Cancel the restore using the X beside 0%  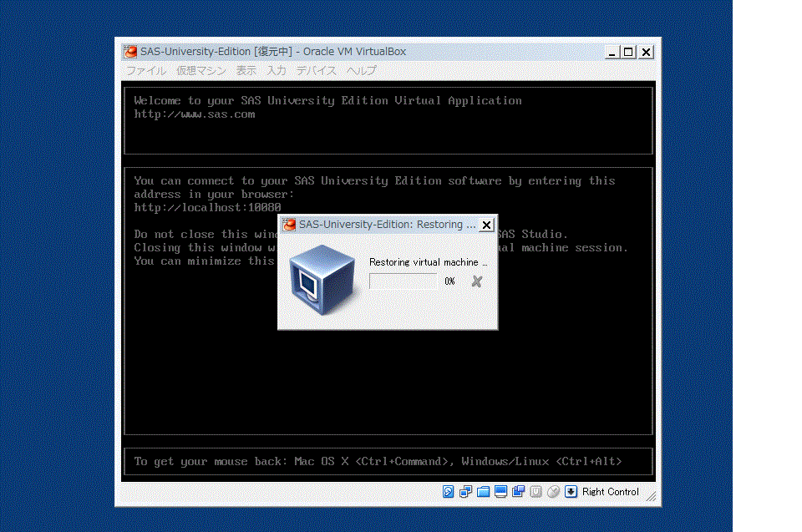(477, 281)
